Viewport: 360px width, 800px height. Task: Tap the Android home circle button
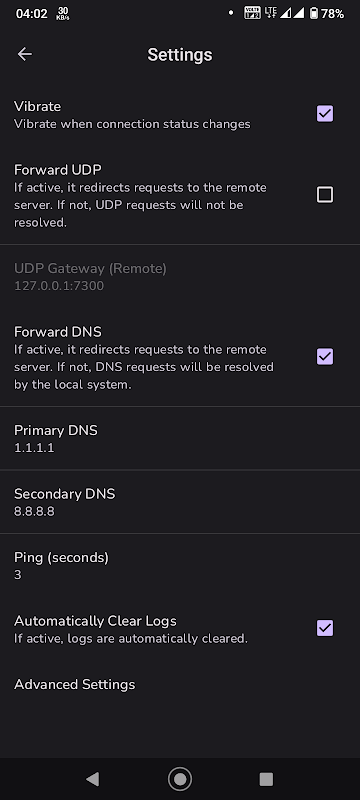pyautogui.click(x=180, y=779)
